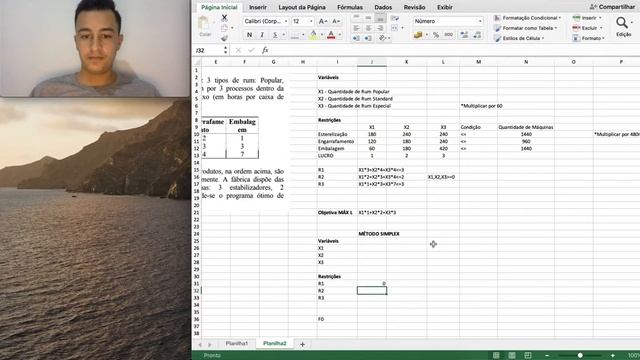
Task: Toggle italic (I) formatting
Action: click(x=262, y=35)
